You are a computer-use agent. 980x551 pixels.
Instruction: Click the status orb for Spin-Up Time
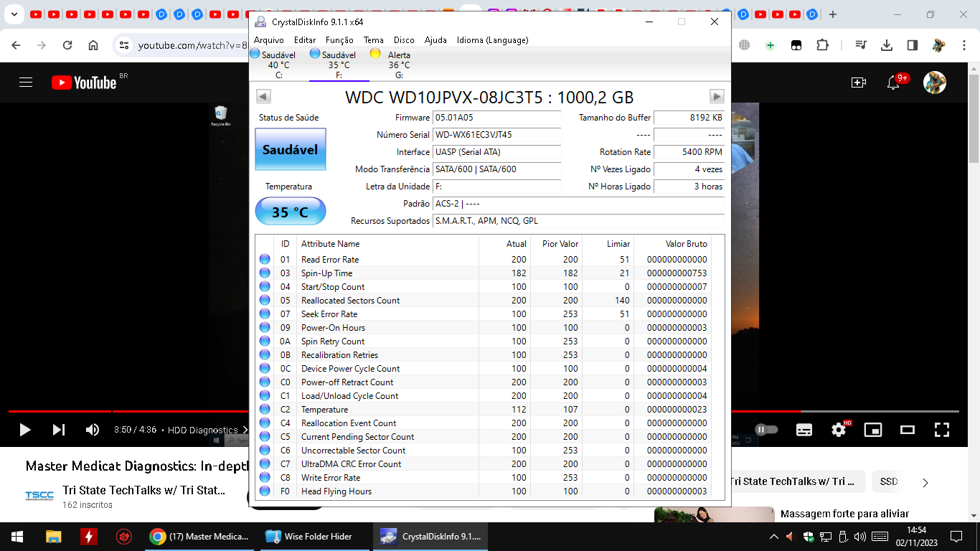coord(265,273)
